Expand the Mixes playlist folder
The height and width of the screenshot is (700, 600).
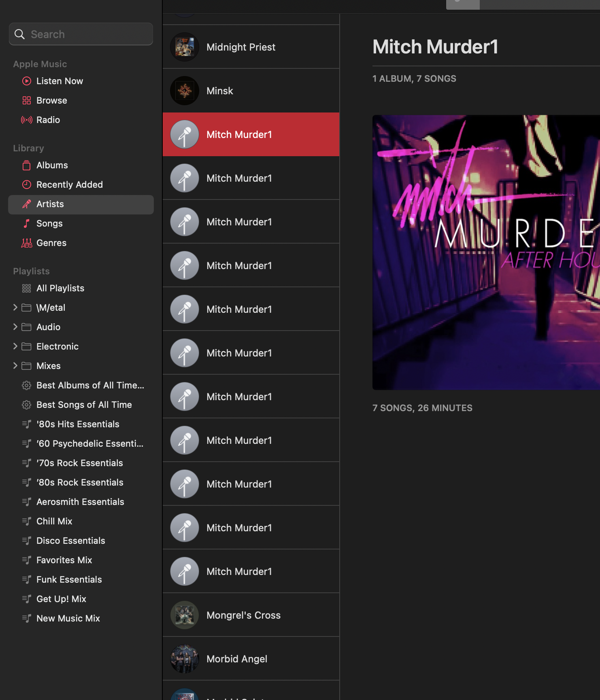coord(15,366)
